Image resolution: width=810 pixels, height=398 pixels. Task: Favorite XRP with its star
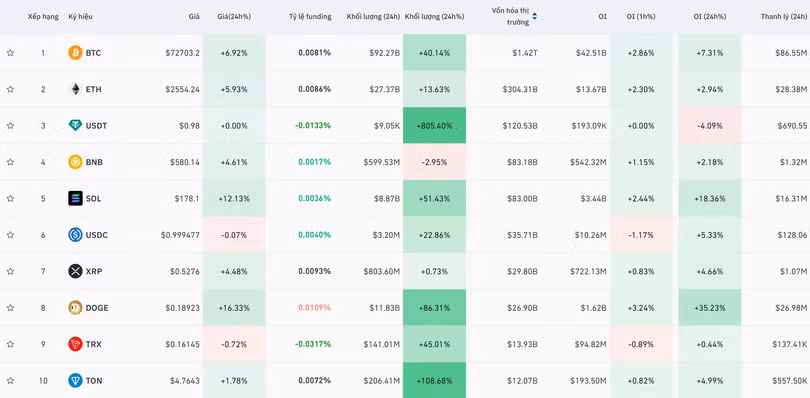click(x=10, y=271)
